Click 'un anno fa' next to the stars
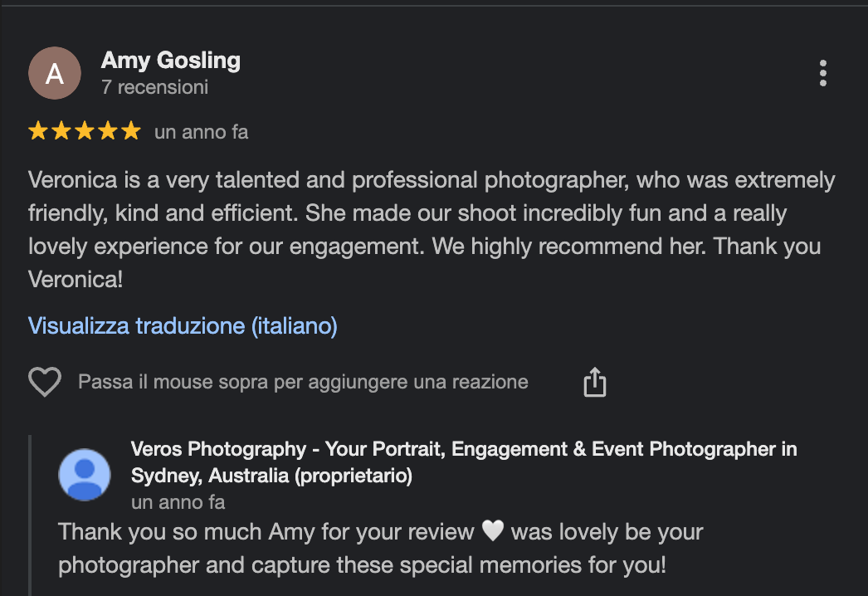This screenshot has height=596, width=868. (201, 132)
